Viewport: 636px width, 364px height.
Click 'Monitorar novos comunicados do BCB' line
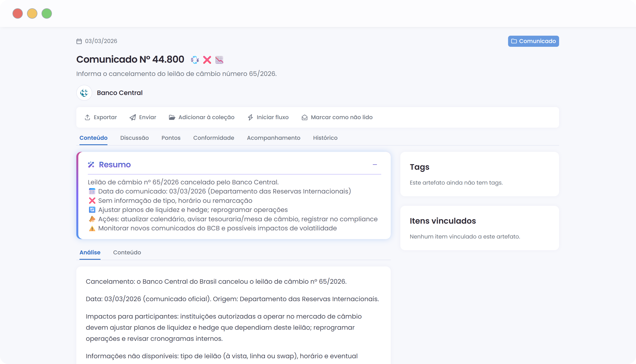217,228
